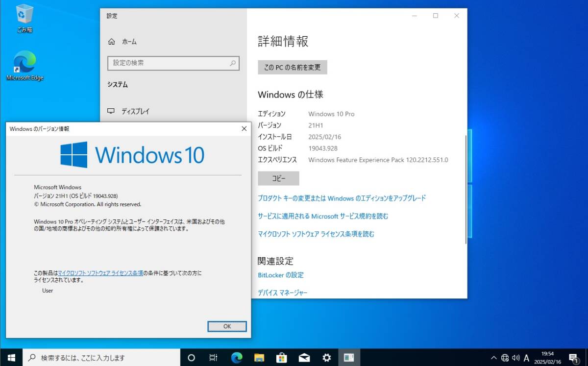This screenshot has height=366, width=588.
Task: Minimize the Settings window
Action: [x=415, y=16]
